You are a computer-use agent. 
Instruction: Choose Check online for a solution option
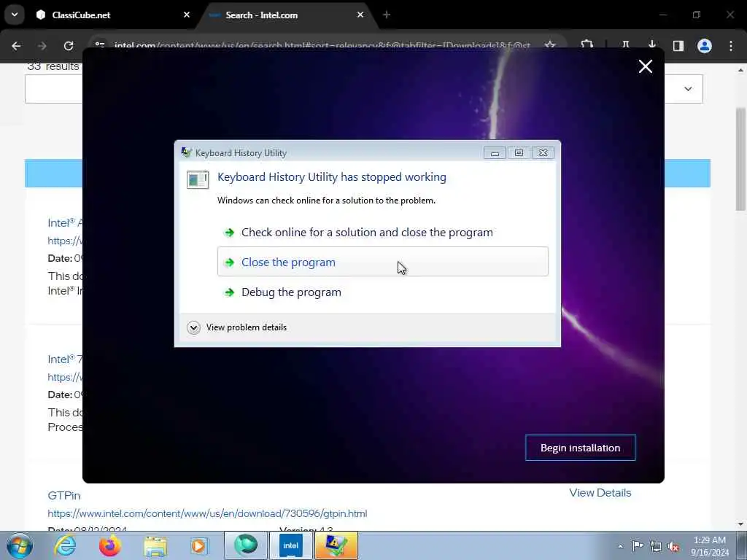[x=382, y=233]
